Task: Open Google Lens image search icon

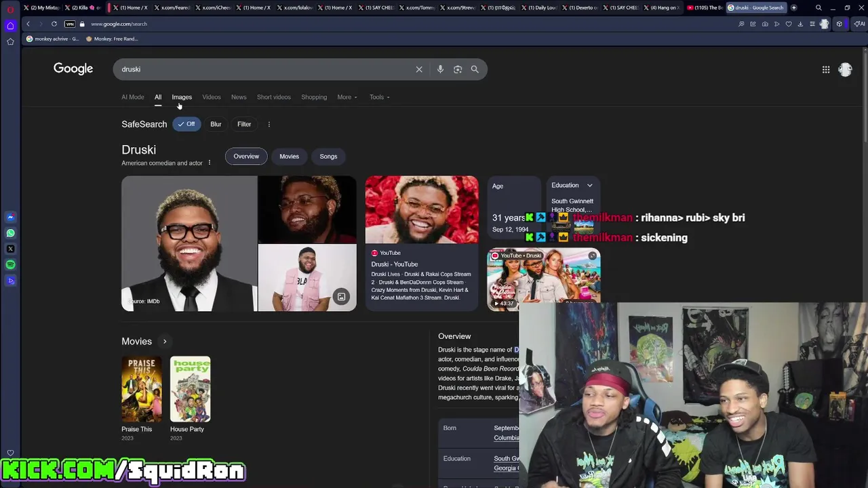Action: pos(458,69)
